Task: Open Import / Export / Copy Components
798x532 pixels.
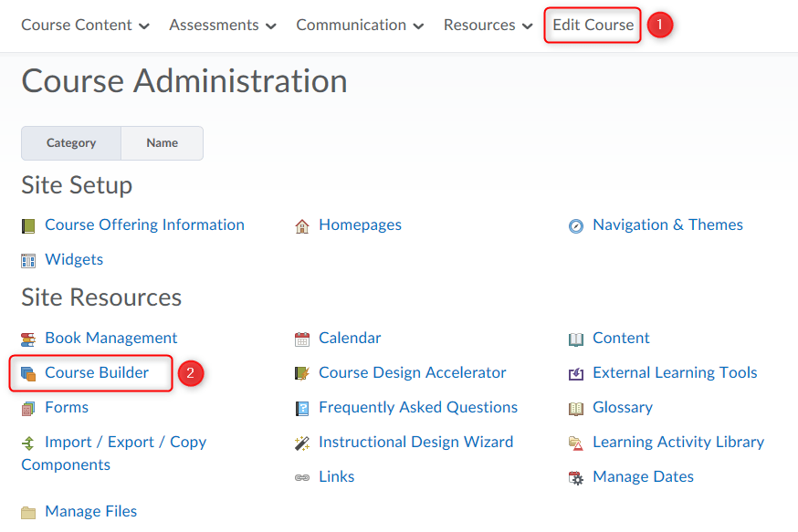Action: [125, 442]
